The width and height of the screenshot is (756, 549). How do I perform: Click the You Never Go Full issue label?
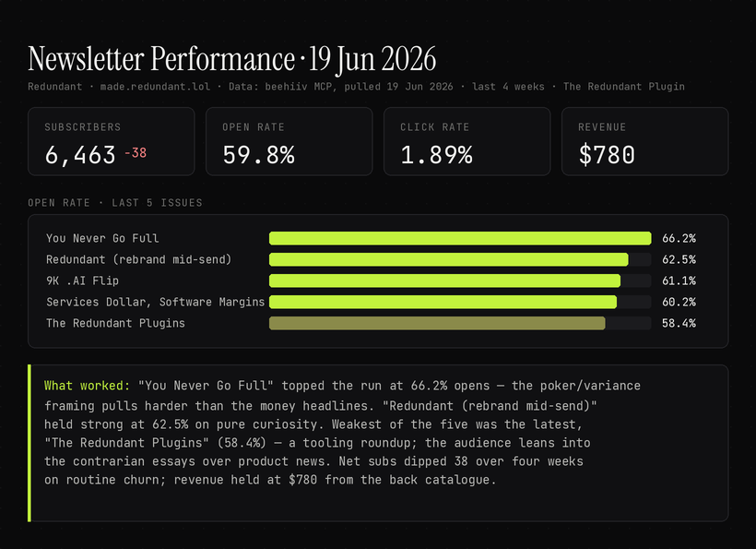(x=102, y=238)
